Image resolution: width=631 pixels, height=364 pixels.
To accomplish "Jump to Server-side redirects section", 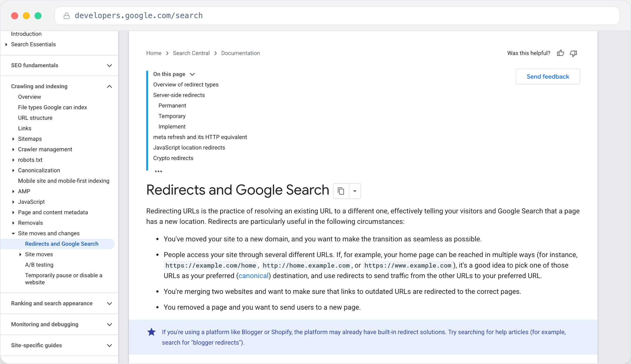I will [x=179, y=95].
